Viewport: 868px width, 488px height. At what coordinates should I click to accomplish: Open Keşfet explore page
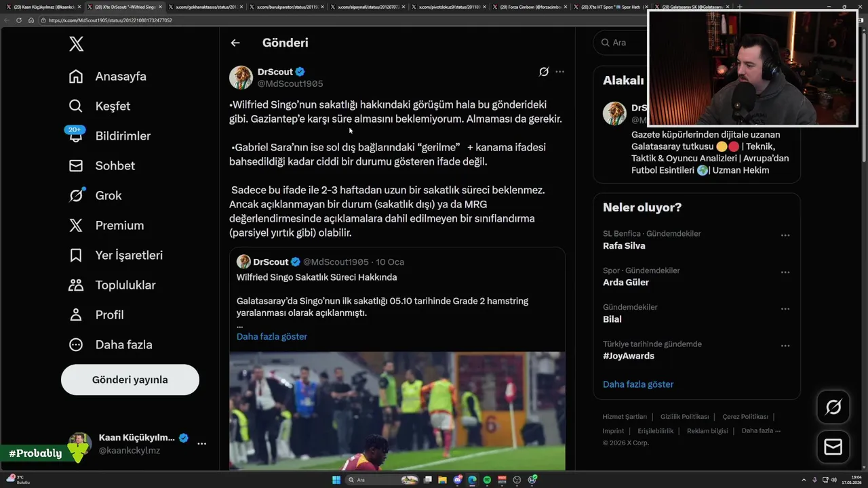click(99, 106)
